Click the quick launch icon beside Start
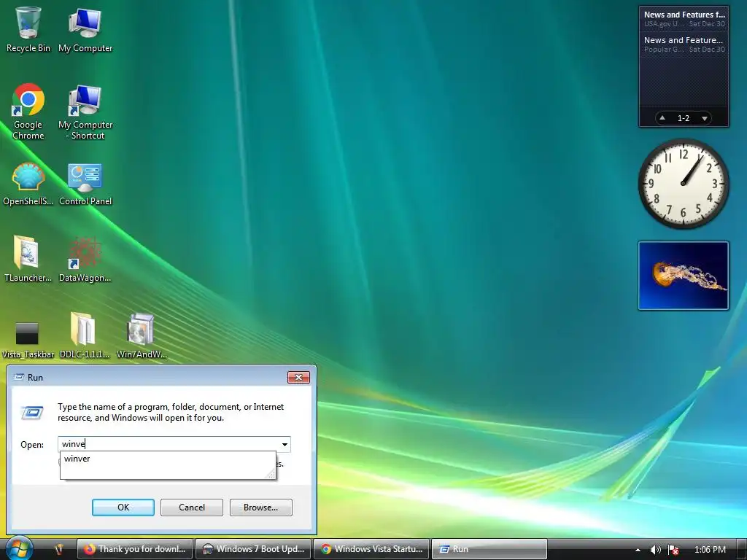747x560 pixels. click(59, 549)
